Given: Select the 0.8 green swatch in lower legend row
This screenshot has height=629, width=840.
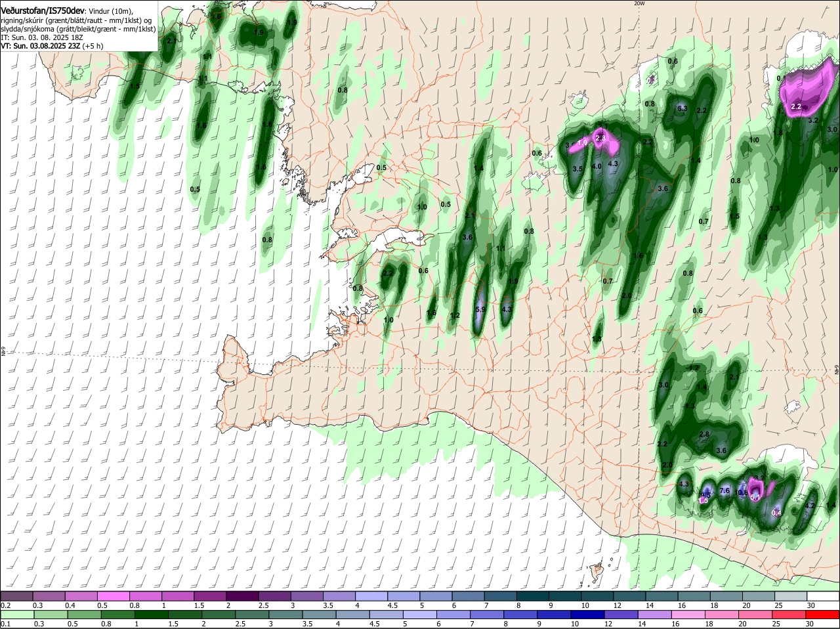Looking at the screenshot, I should pos(117,615).
